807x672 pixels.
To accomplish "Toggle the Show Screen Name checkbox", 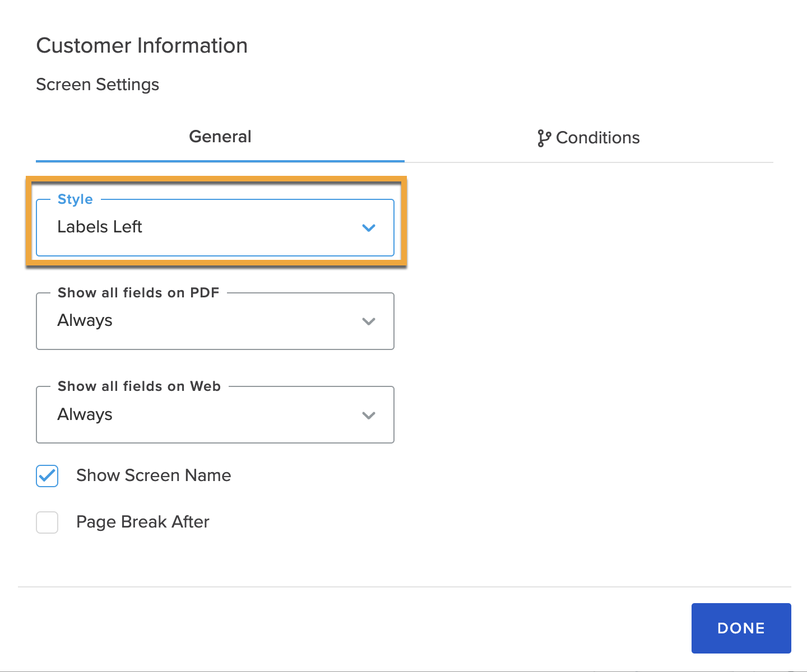I will pos(47,475).
